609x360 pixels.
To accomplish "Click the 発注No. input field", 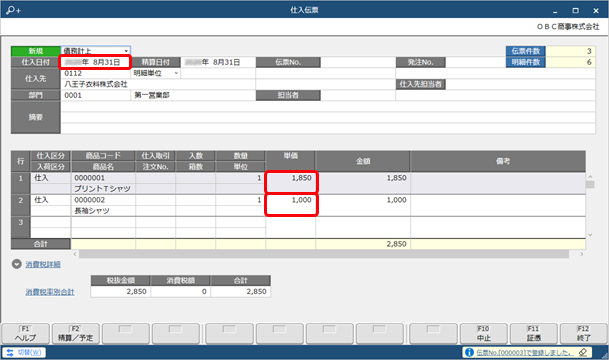I will pyautogui.click(x=475, y=62).
